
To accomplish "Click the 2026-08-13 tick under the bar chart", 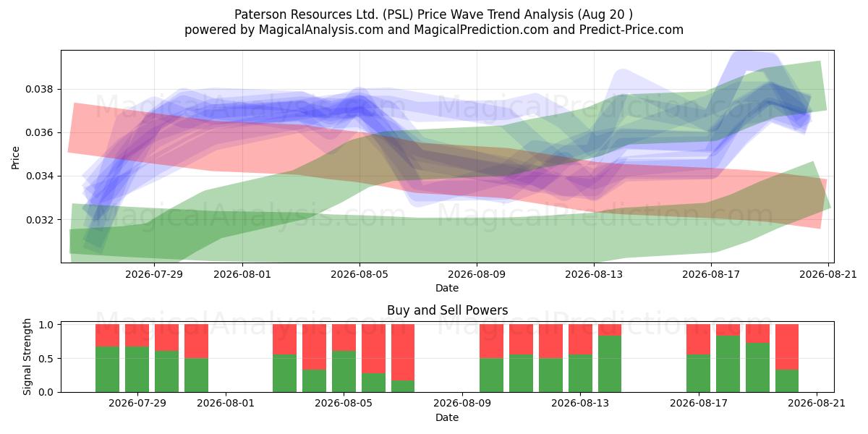I will pos(581,404).
